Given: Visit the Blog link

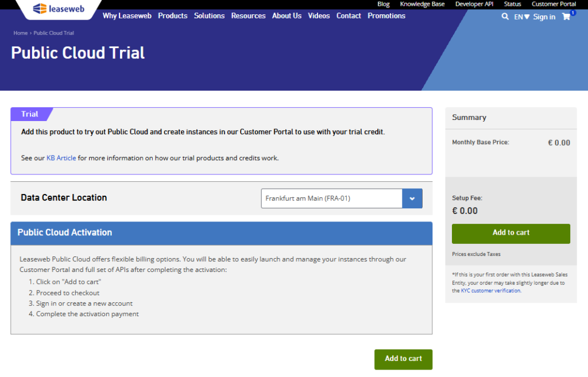Looking at the screenshot, I should click(x=383, y=4).
